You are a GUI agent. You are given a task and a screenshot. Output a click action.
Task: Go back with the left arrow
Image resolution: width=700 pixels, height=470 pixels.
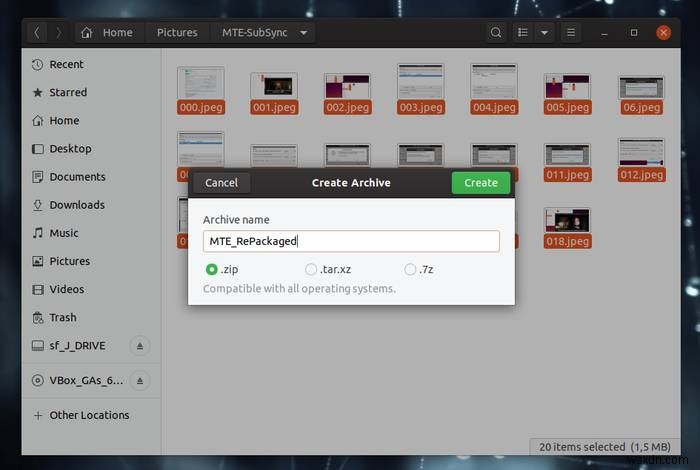tap(38, 33)
